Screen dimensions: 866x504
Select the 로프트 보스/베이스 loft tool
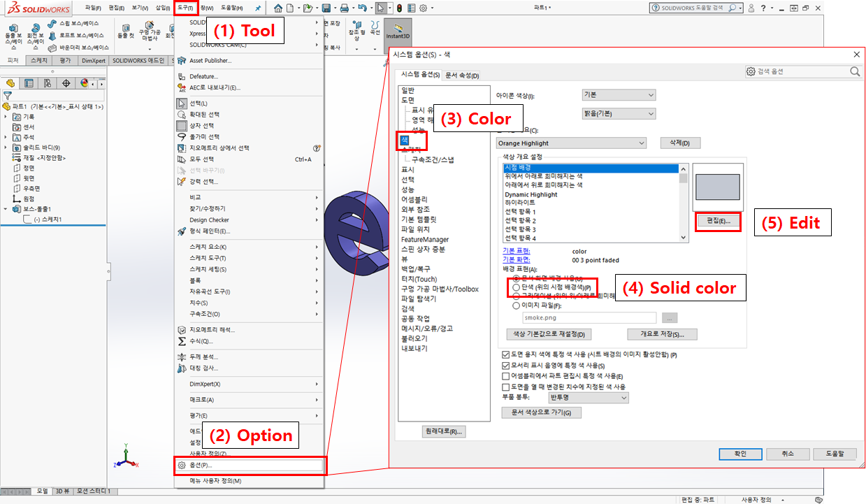[76, 35]
